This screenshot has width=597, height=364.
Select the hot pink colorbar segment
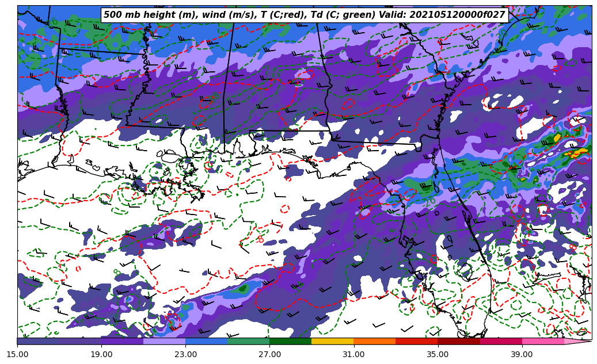[542, 341]
